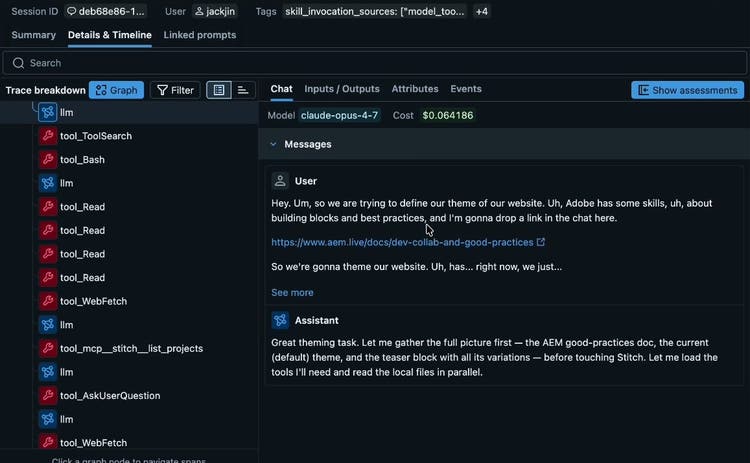Click the llm icon above tool_mcp__stitch__list_projects
Image resolution: width=750 pixels, height=463 pixels.
point(48,325)
